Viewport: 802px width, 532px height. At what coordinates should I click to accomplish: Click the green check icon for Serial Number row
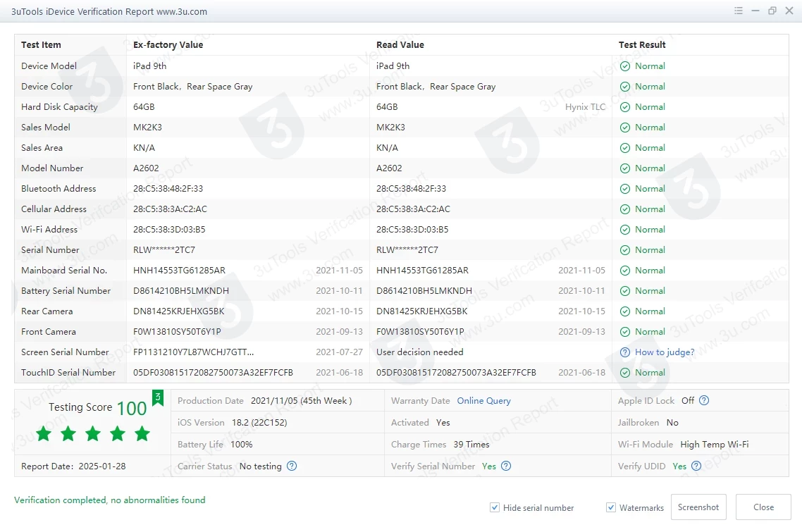coord(625,250)
